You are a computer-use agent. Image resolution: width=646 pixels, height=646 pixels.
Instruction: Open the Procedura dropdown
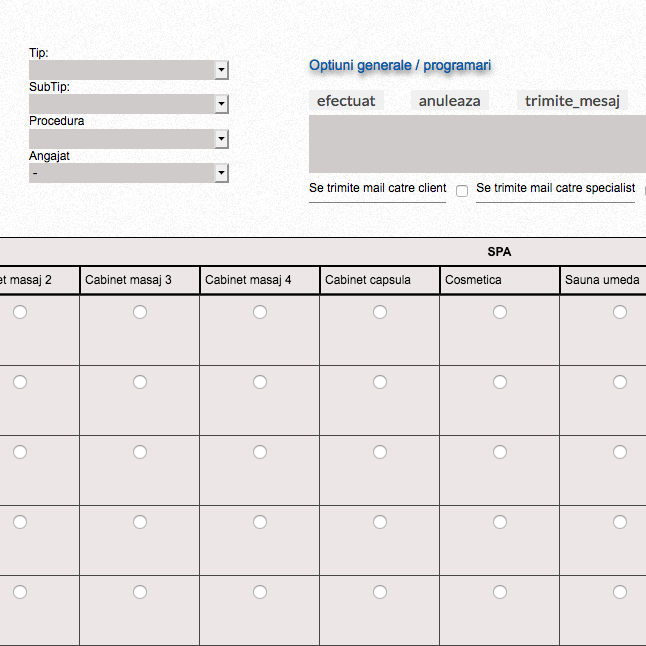click(x=129, y=139)
